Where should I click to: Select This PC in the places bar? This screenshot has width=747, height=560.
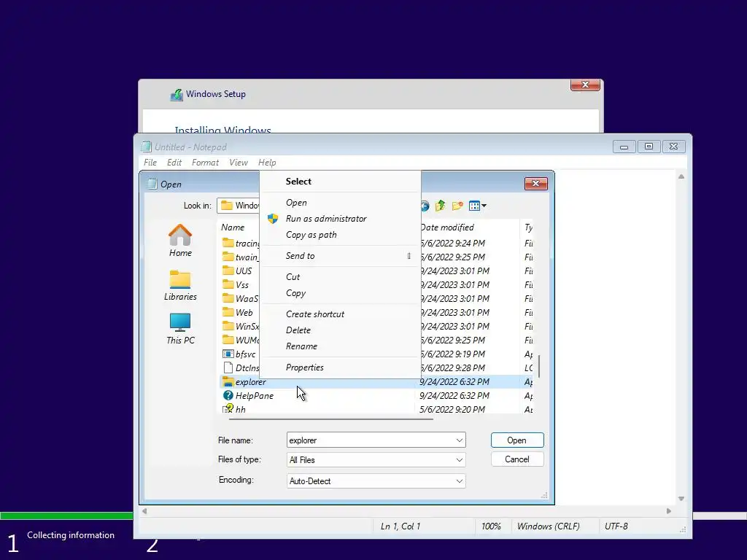pyautogui.click(x=180, y=329)
